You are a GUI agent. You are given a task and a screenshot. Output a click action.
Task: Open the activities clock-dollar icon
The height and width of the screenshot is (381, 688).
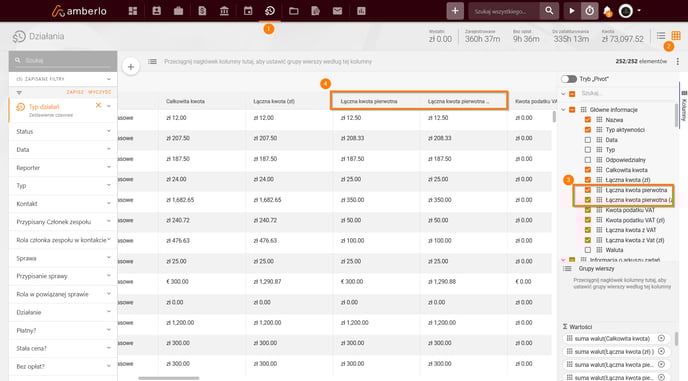[x=270, y=11]
